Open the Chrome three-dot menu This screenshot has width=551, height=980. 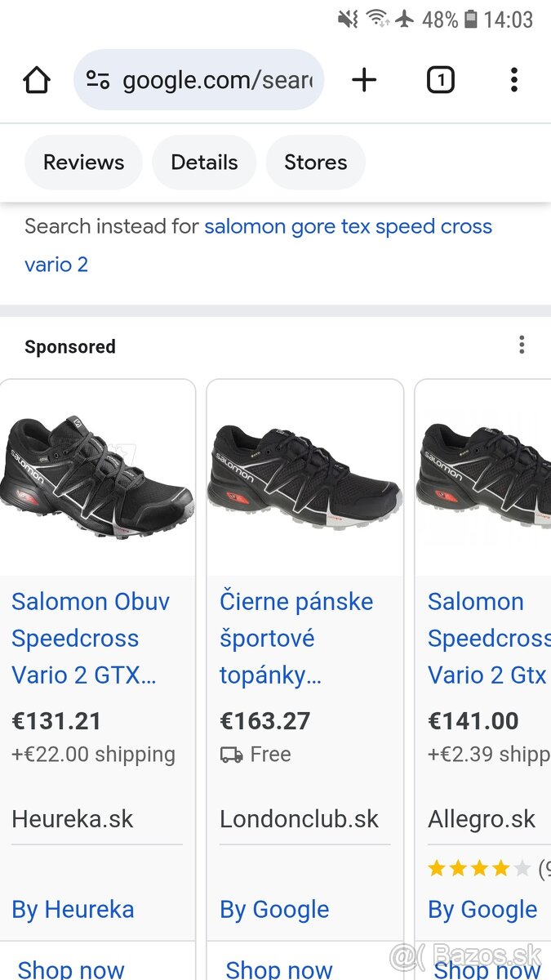(513, 79)
